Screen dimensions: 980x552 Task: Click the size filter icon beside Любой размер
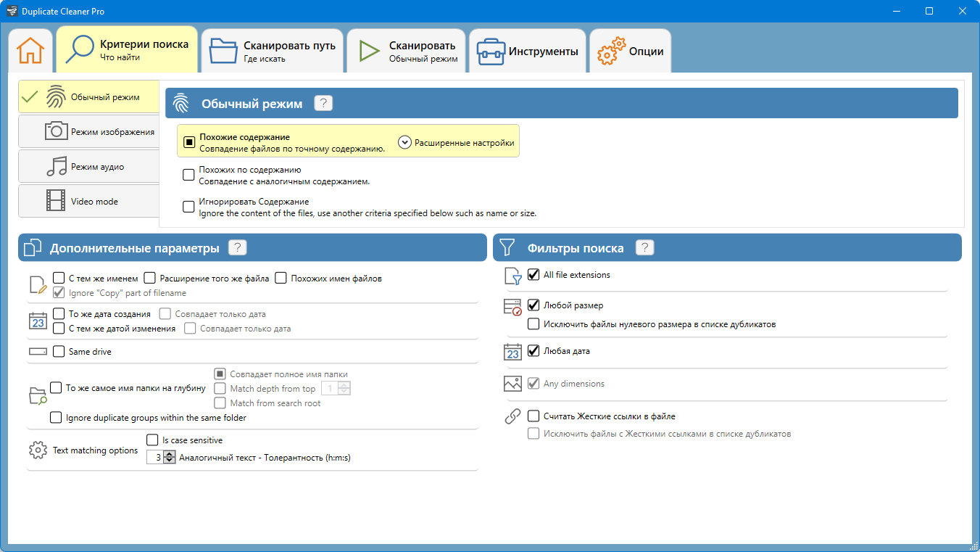[x=512, y=307]
